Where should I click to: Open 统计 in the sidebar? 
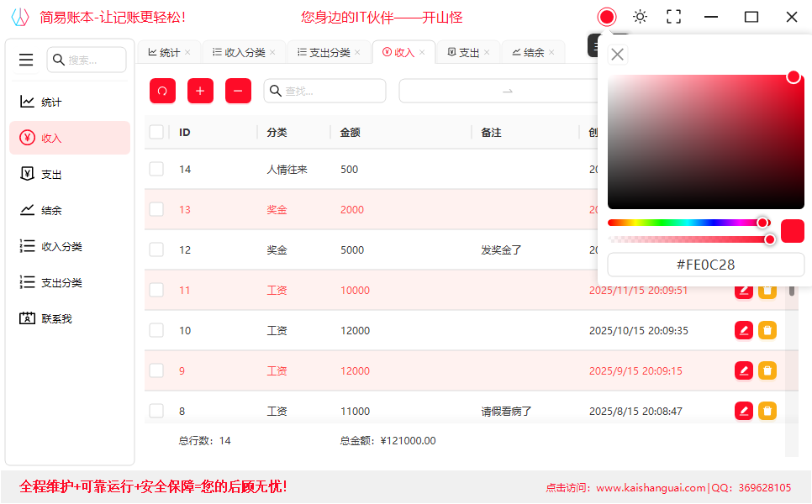[70, 102]
